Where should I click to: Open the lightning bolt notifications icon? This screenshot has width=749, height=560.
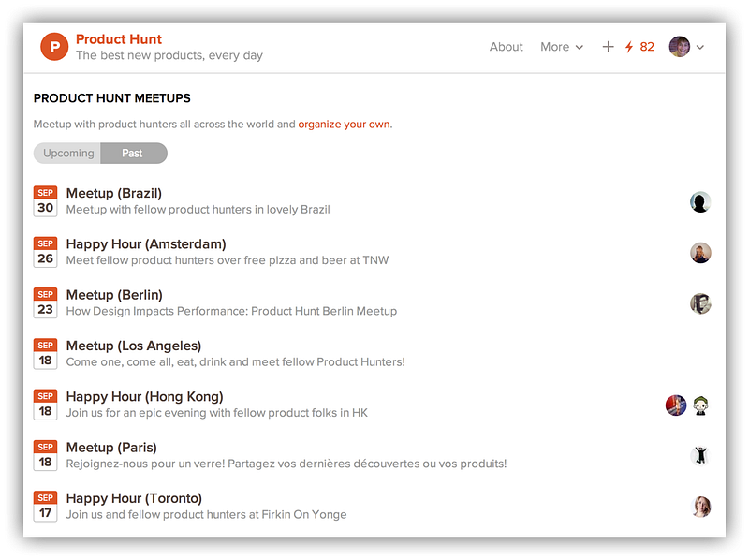coord(629,47)
